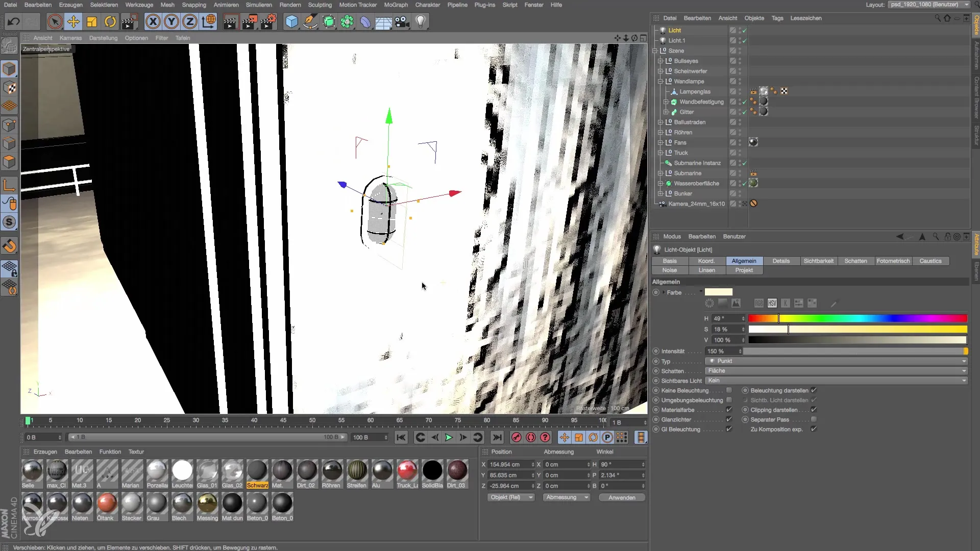Enable texture mode in left toolbar

[10, 88]
